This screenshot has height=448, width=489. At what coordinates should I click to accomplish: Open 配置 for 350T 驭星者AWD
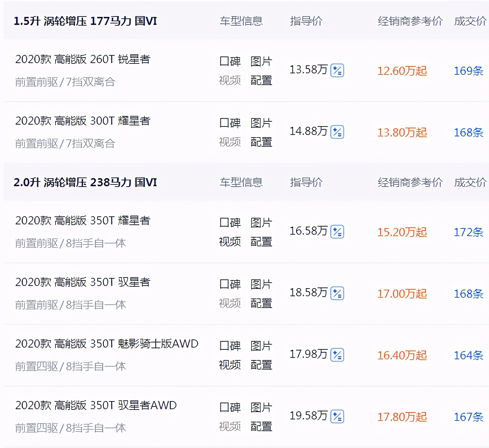261,426
